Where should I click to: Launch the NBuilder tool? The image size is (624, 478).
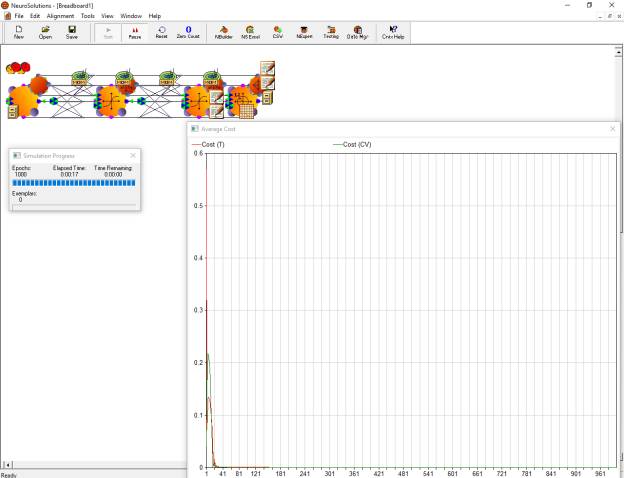click(x=223, y=32)
